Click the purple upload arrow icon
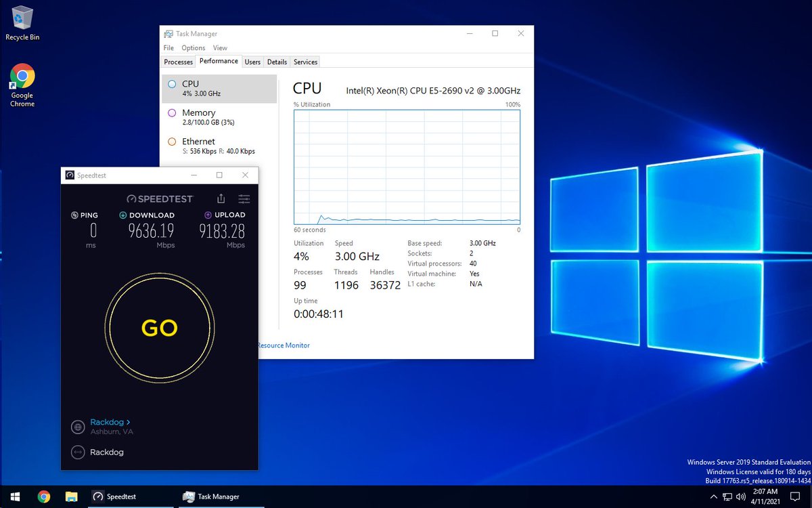The image size is (812, 508). point(208,215)
